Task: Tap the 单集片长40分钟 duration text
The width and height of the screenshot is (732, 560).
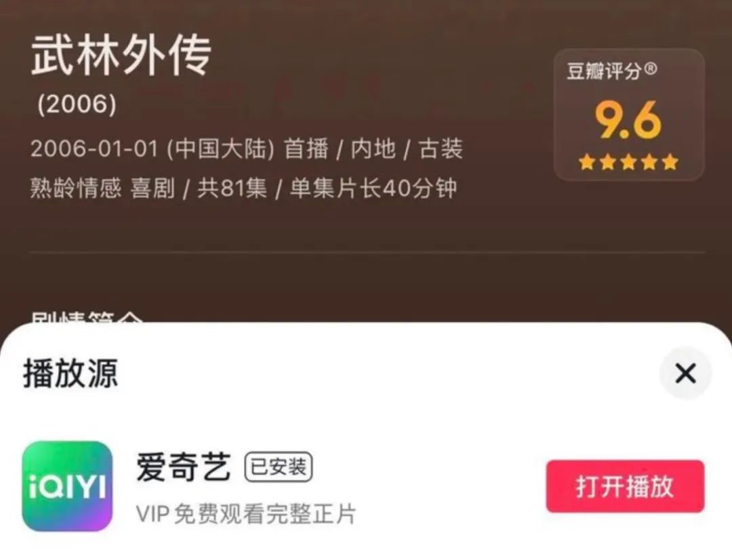Action: click(373, 188)
